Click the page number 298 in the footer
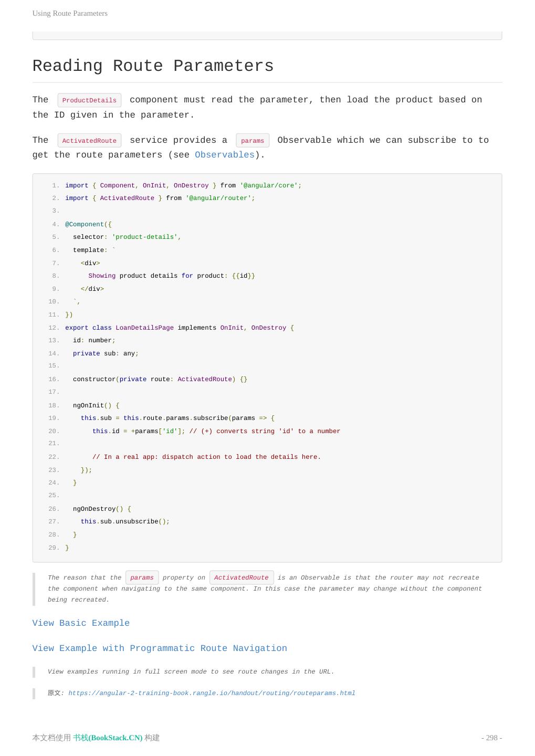 491,738
